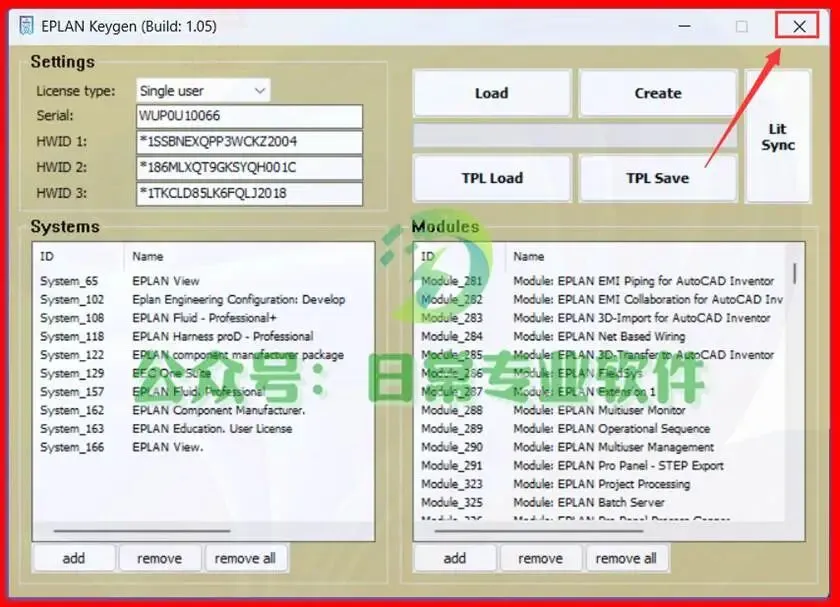Viewport: 840px width, 607px height.
Task: Click the Create button
Action: tap(658, 93)
